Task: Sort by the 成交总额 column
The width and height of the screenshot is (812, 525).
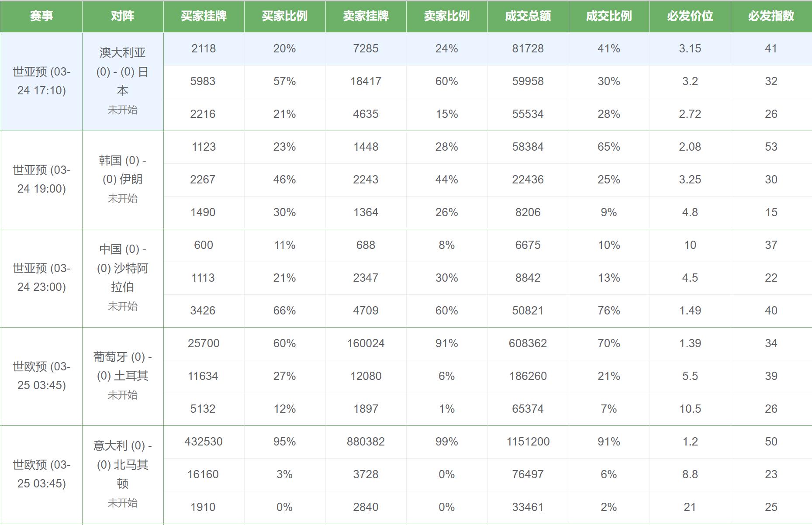Action: tap(529, 17)
